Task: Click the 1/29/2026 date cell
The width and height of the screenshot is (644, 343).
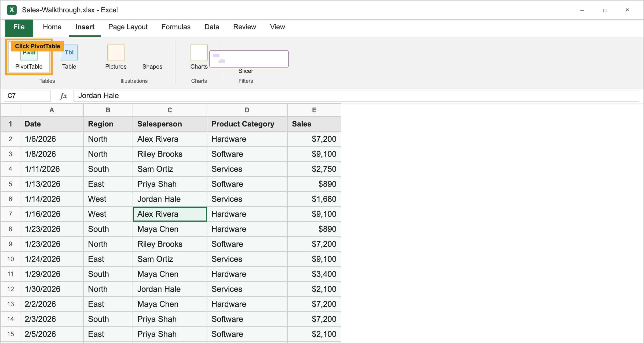Action: (52, 274)
